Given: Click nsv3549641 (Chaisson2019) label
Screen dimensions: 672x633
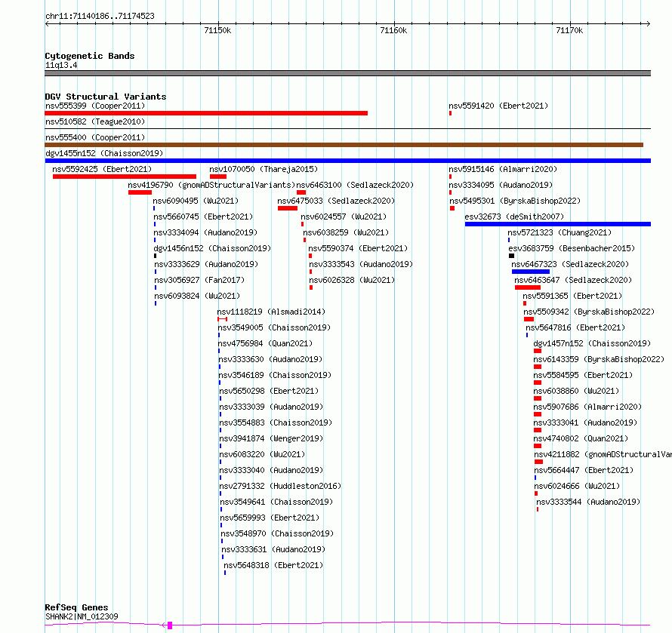Looking at the screenshot, I should pyautogui.click(x=277, y=502).
